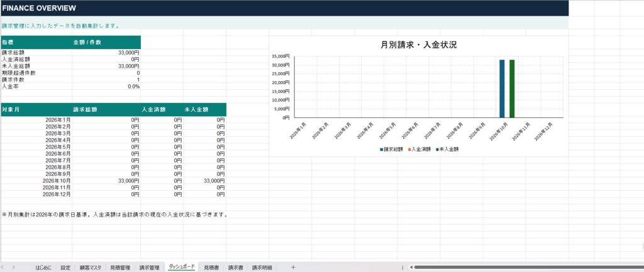Go to the 顧客マスタ sheet tab

(x=91, y=268)
